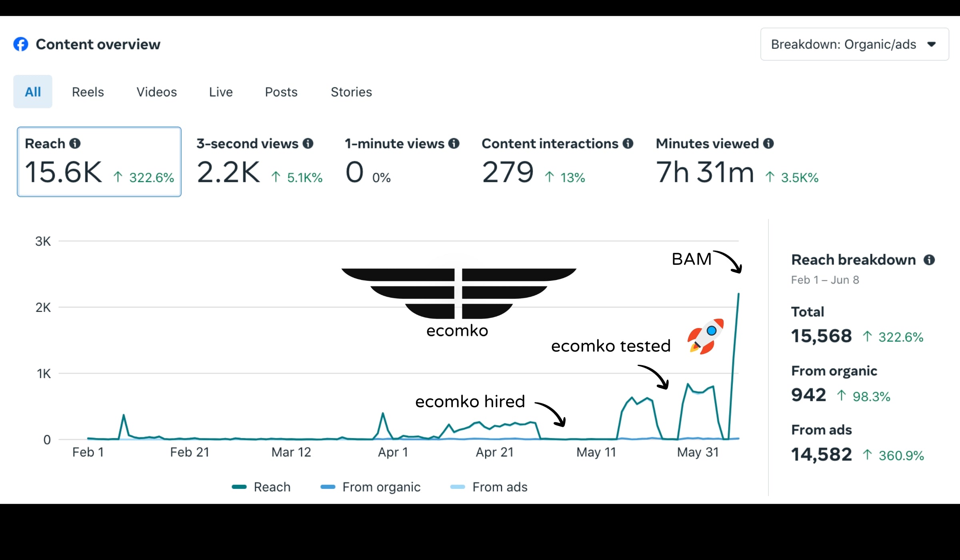The image size is (960, 560).
Task: Click the Content interactions info icon
Action: tap(628, 143)
